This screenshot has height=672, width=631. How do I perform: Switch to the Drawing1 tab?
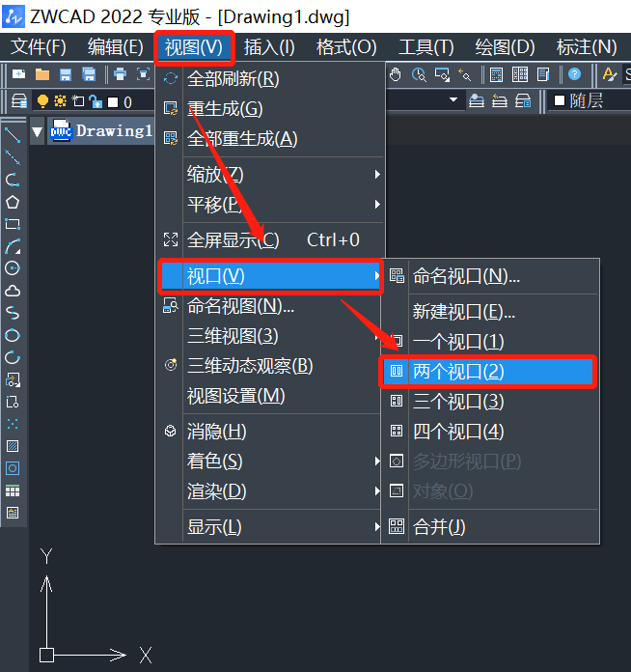coord(100,131)
